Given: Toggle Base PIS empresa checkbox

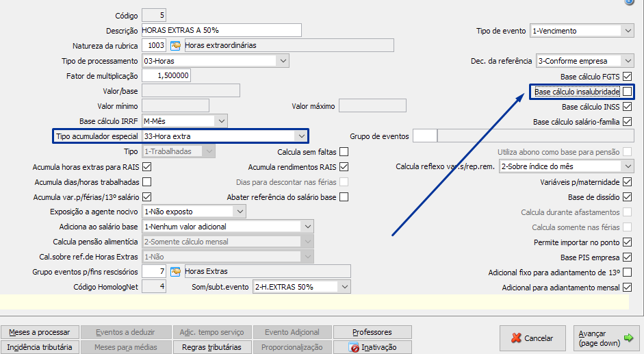Looking at the screenshot, I should pos(627,257).
